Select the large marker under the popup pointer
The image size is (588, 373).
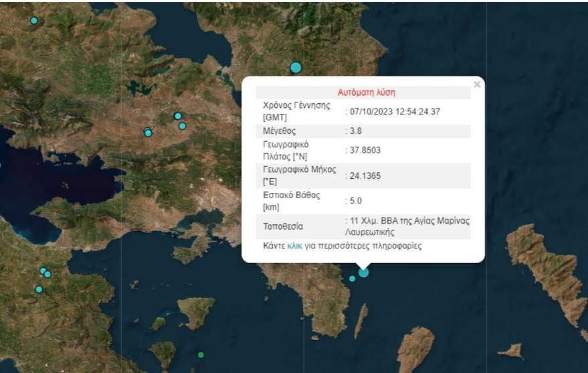[x=363, y=272]
